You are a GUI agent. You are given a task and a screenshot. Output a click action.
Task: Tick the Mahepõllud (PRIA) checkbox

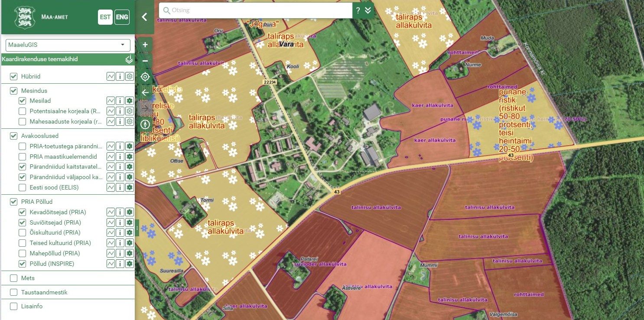[22, 253]
